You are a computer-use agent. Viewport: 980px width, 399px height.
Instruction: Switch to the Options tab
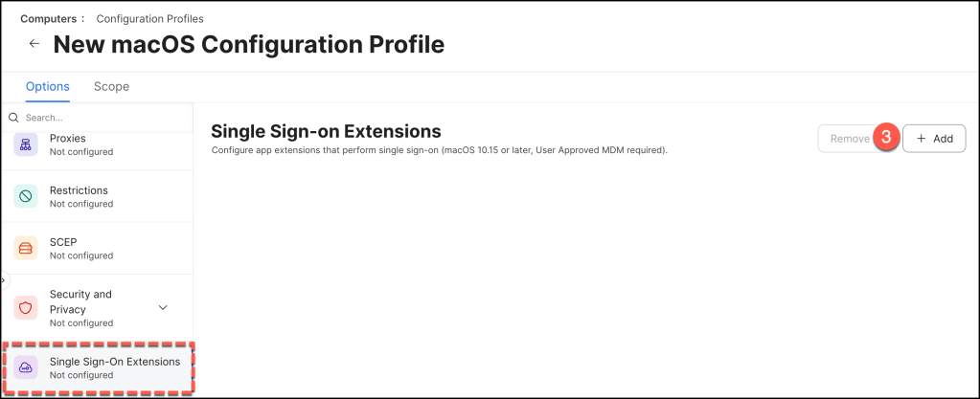point(47,86)
